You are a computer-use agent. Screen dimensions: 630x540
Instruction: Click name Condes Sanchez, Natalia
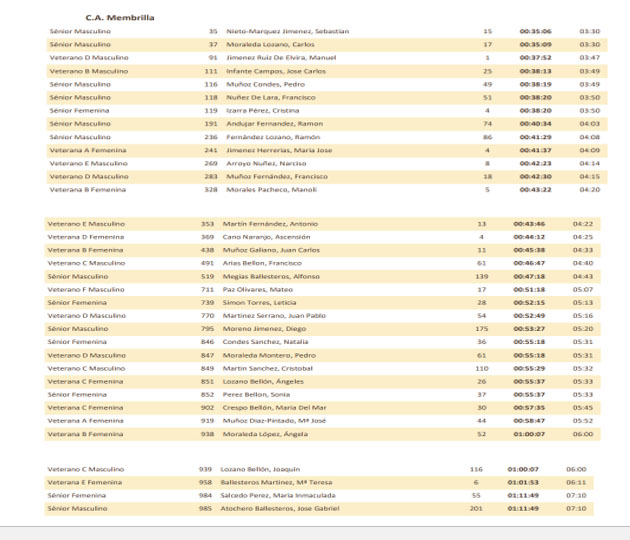tap(266, 342)
